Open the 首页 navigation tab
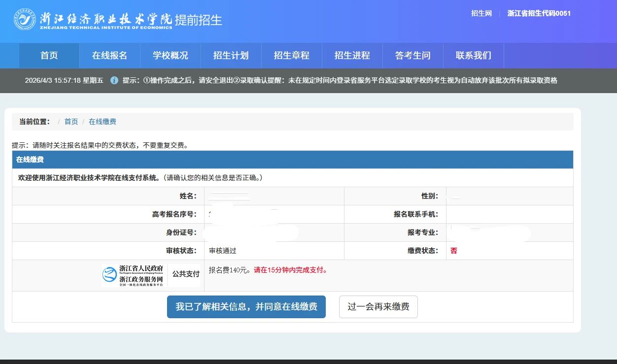Image resolution: width=617 pixels, height=364 pixels. (x=49, y=56)
